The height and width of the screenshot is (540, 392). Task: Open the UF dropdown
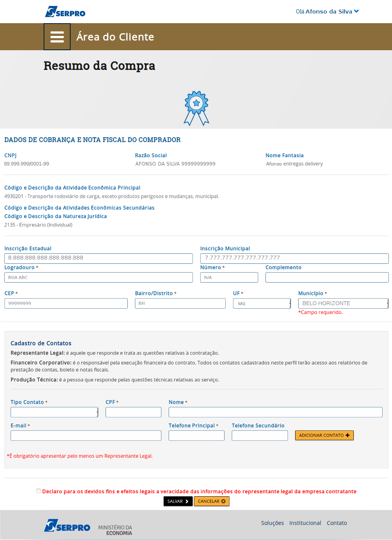[x=262, y=304]
